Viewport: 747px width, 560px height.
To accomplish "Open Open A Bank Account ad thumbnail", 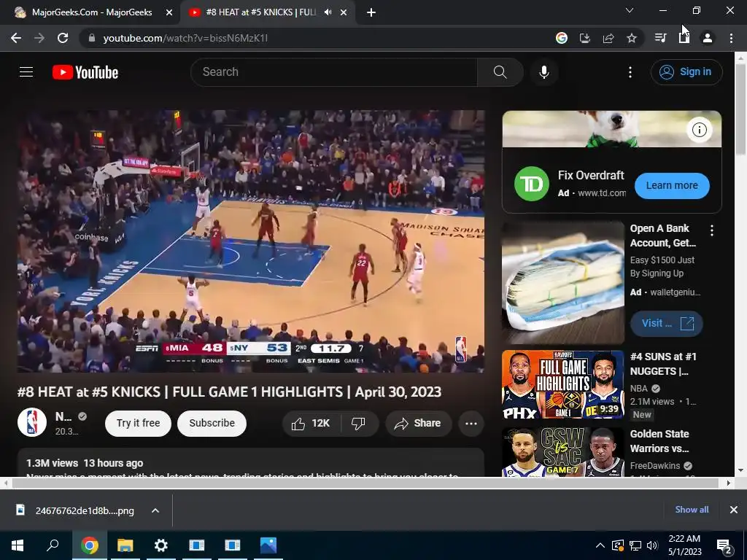I will pyautogui.click(x=563, y=282).
